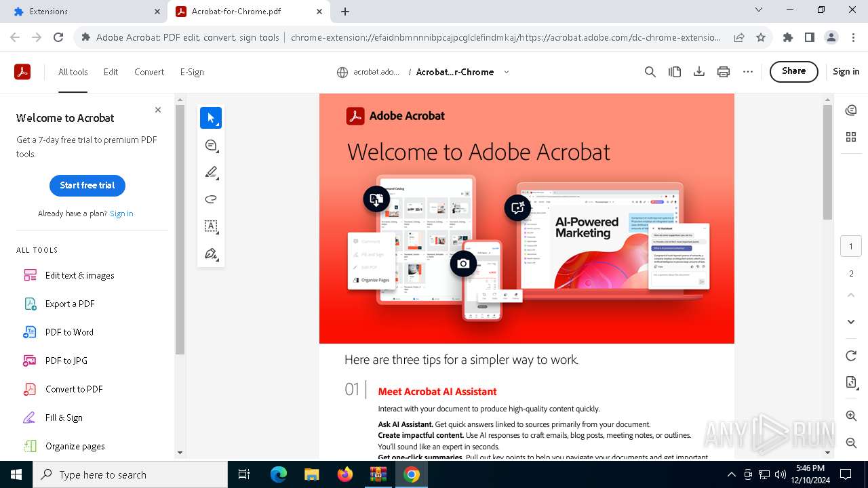This screenshot has height=488, width=868.
Task: Close the Welcome to Acrobat panel
Action: click(x=158, y=110)
